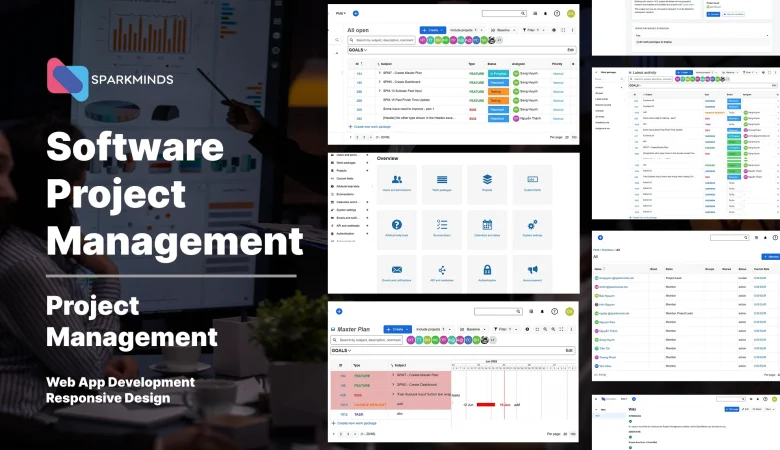Open System settings tile in Overview
The width and height of the screenshot is (780, 450).
coord(532,229)
